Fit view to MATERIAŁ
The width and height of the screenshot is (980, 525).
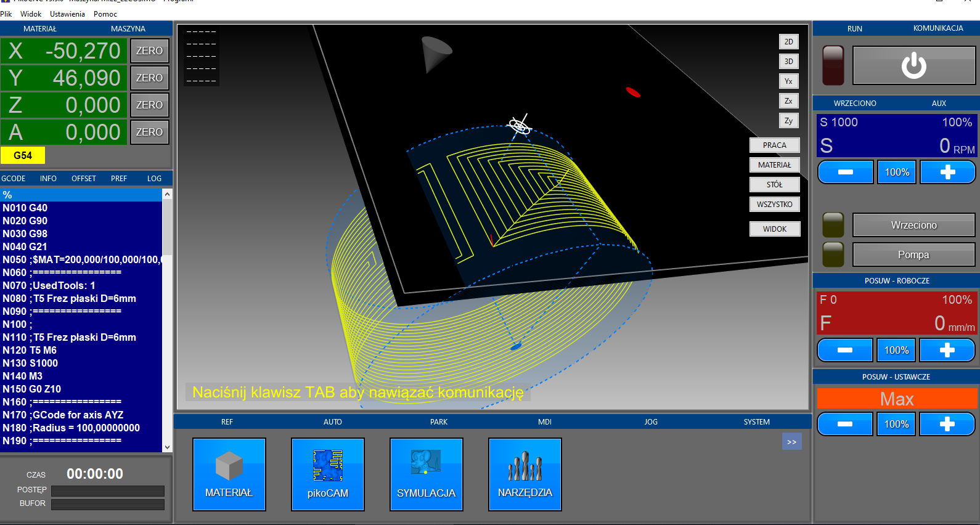click(x=775, y=165)
